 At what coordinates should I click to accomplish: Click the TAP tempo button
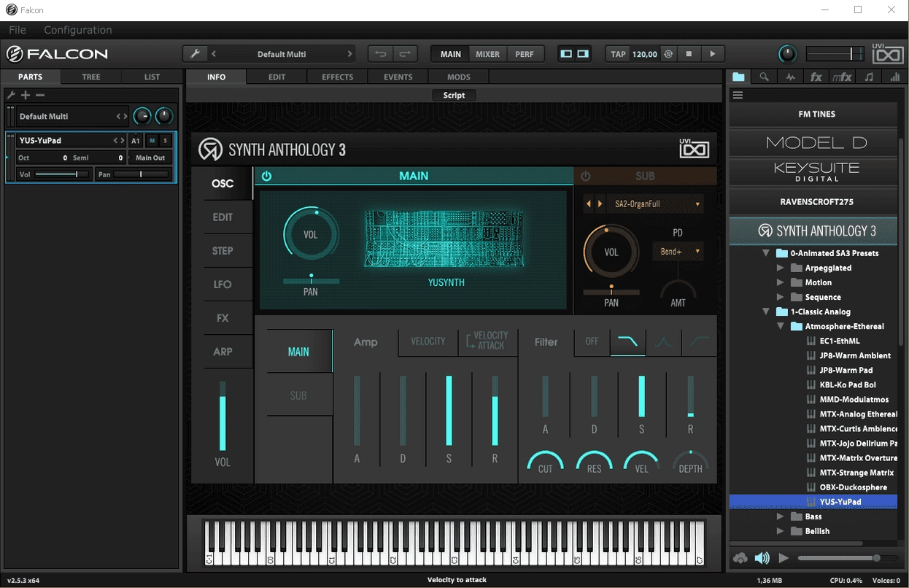click(619, 54)
